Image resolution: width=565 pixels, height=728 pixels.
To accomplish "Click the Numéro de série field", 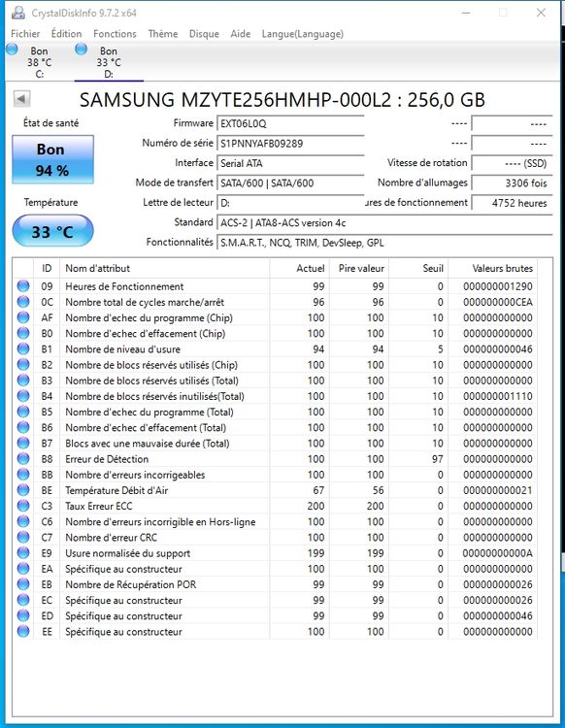I will (x=290, y=144).
